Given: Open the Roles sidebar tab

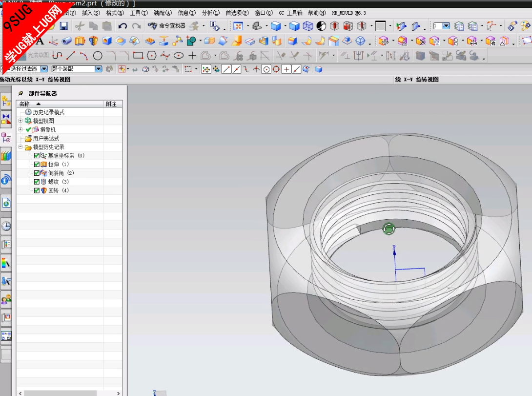Looking at the screenshot, I should coord(6,299).
